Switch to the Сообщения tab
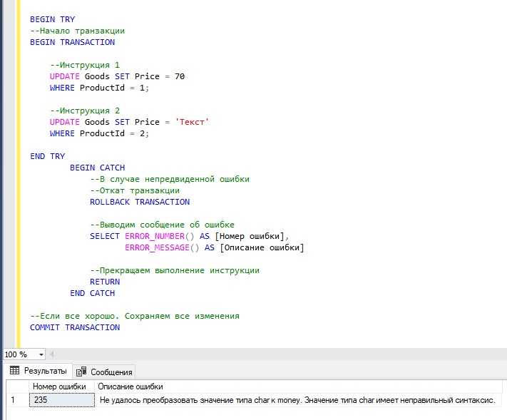The width and height of the screenshot is (507, 420). pyautogui.click(x=111, y=372)
